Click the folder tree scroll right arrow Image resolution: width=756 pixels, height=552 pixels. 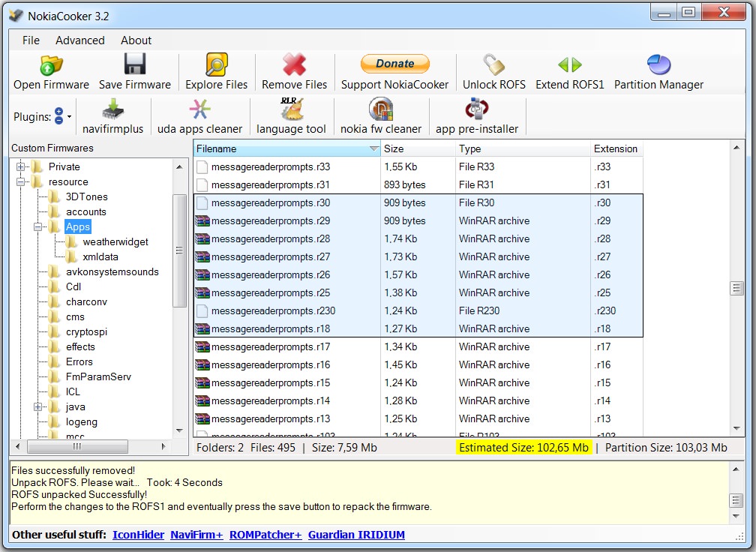[163, 446]
